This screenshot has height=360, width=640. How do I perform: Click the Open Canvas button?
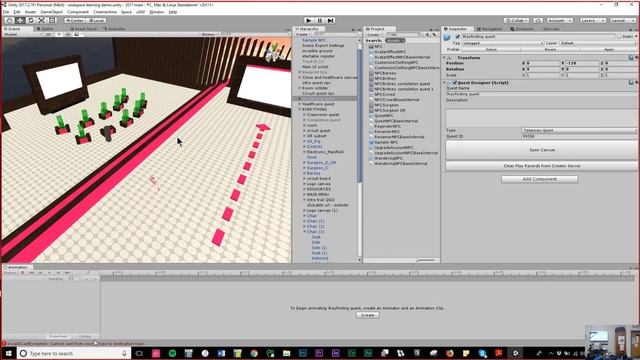pyautogui.click(x=542, y=150)
